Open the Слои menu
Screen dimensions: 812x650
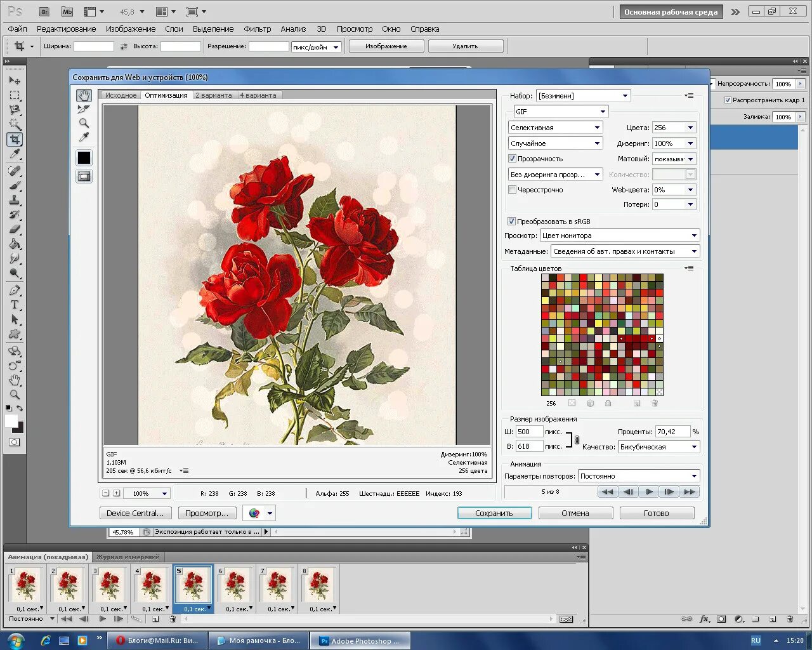[x=174, y=29]
